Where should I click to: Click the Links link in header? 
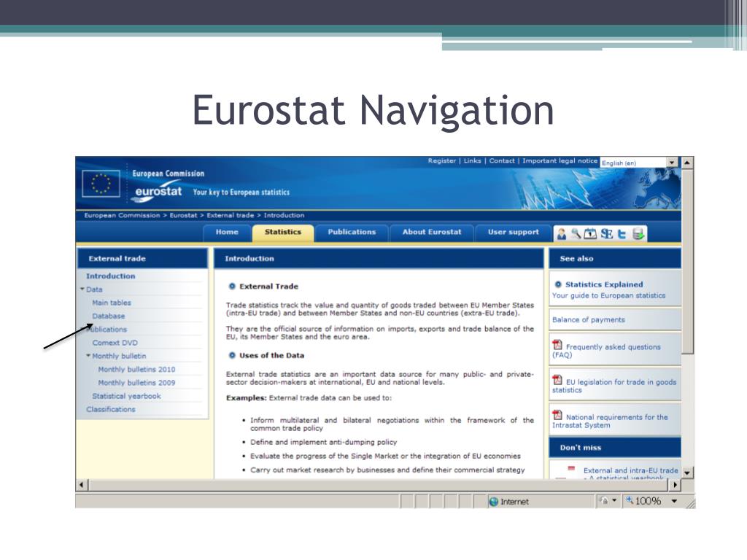[472, 161]
